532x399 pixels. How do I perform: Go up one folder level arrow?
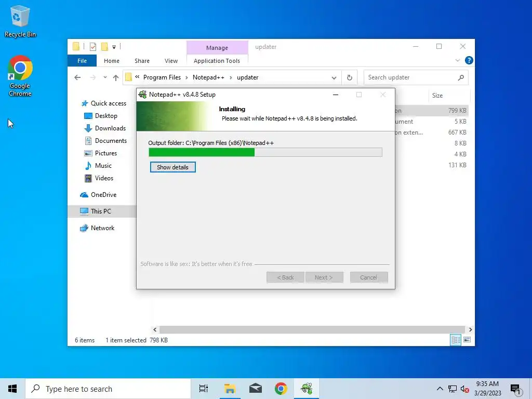(116, 78)
